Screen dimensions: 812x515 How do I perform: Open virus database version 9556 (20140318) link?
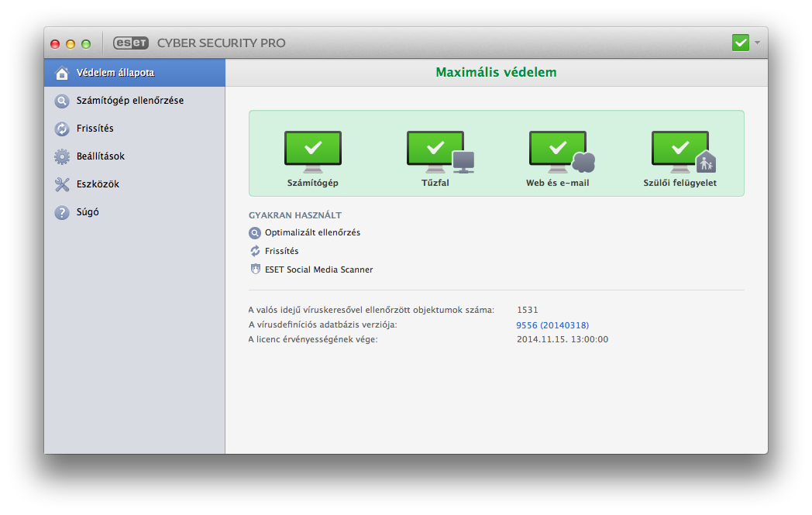[552, 325]
